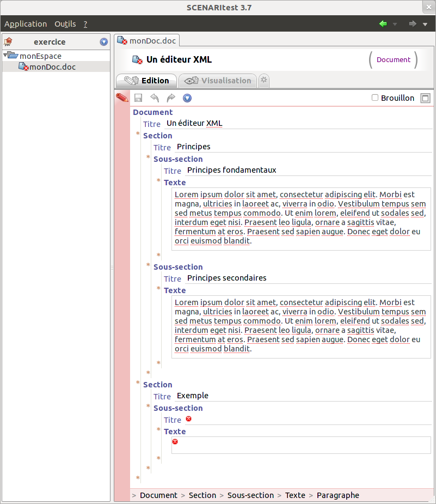
Task: Click inside the Principes fondamentaux Lorem ipsum text
Action: coord(301,218)
